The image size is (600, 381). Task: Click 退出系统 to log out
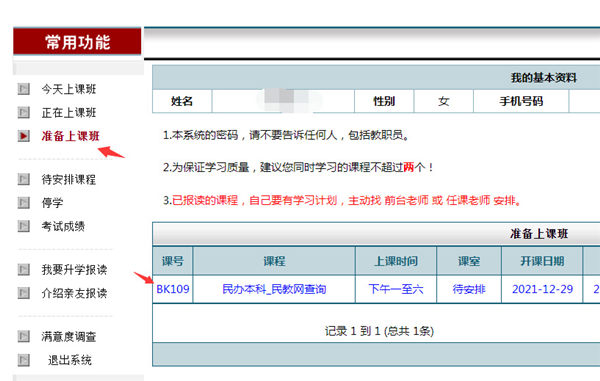[x=70, y=360]
